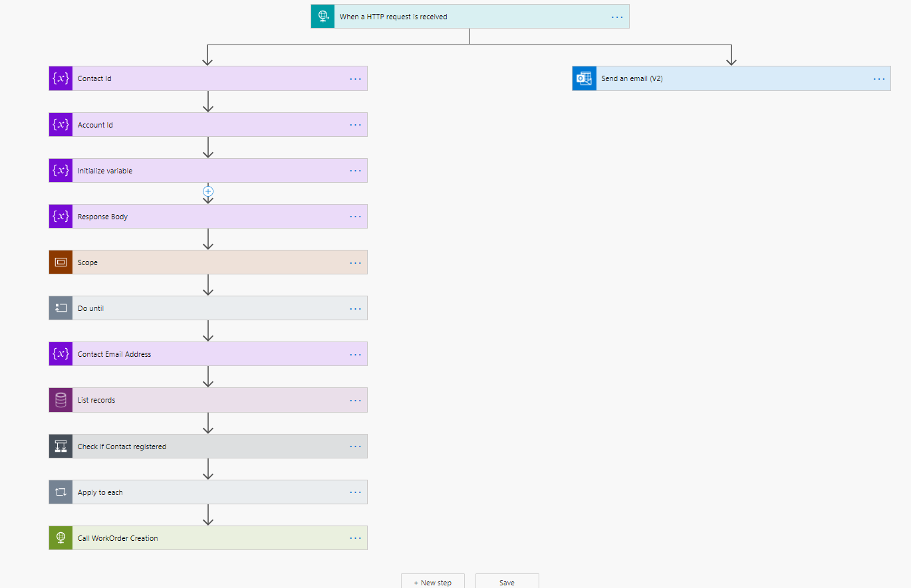Image resolution: width=911 pixels, height=588 pixels.
Task: Open the ellipsis menu for Scope
Action: [x=356, y=262]
